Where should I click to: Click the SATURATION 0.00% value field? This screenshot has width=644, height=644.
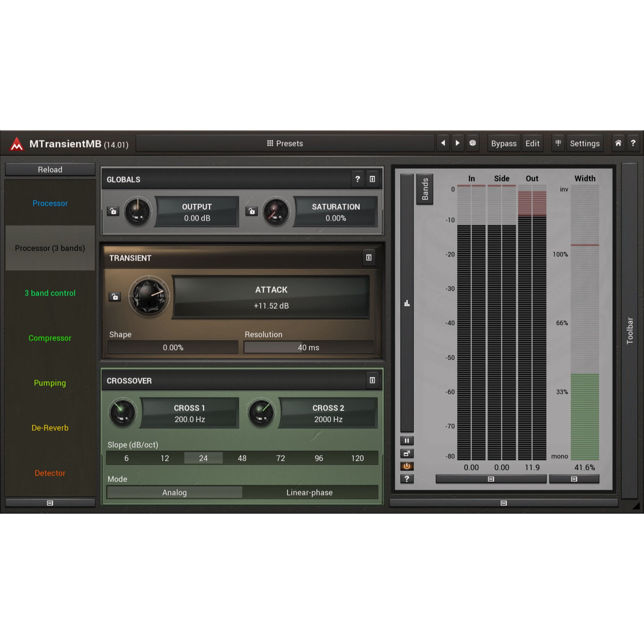click(336, 212)
